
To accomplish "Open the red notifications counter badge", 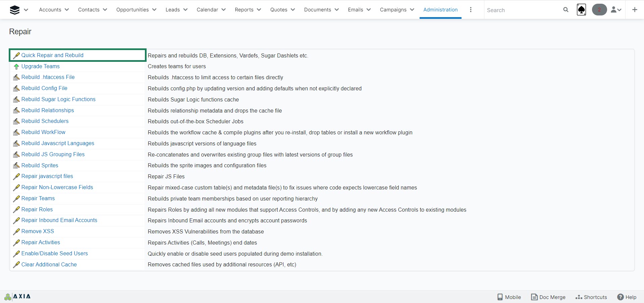I will [x=599, y=10].
